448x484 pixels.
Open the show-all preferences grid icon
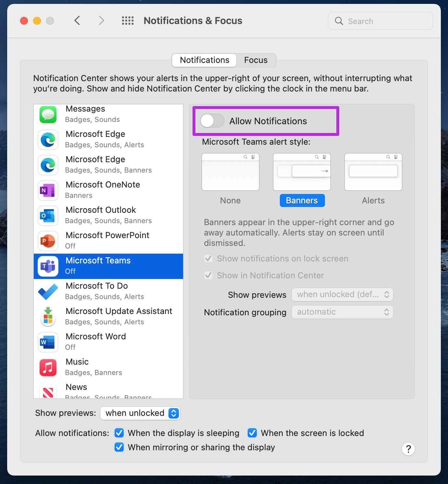click(x=128, y=21)
